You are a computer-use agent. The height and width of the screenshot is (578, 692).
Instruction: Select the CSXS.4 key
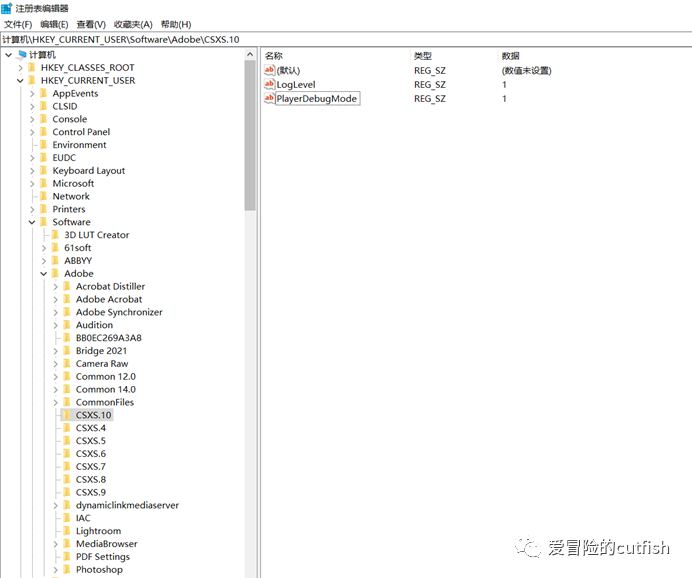pos(91,428)
